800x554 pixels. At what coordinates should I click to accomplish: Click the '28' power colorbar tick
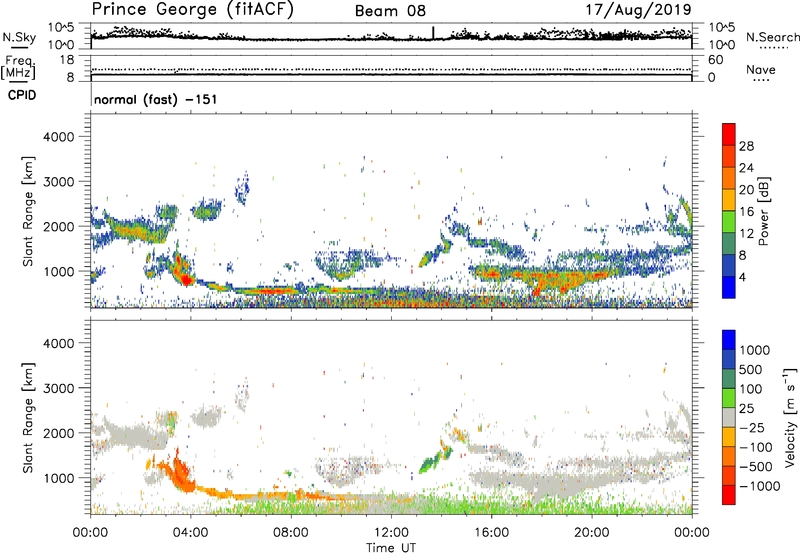[x=746, y=146]
